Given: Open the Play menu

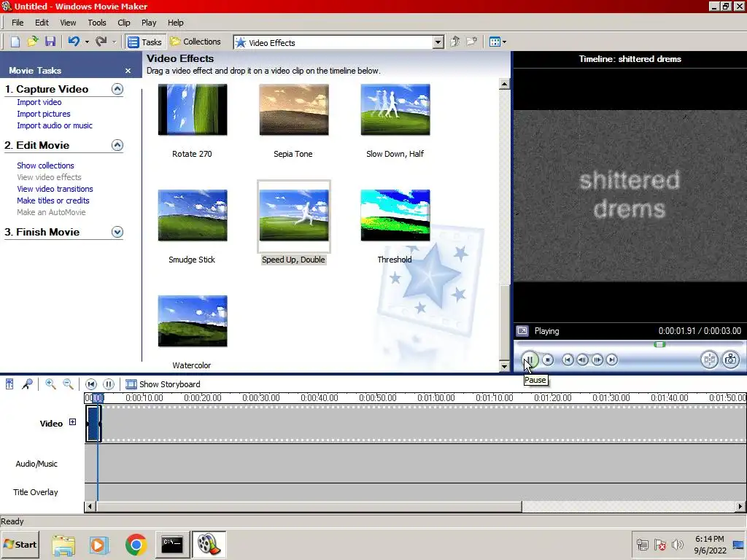Looking at the screenshot, I should tap(149, 23).
